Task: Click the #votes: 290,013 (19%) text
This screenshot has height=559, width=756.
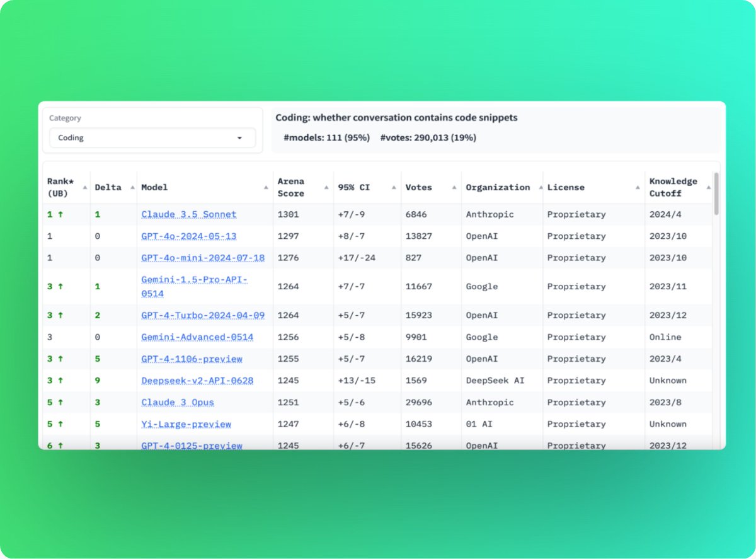Action: 428,137
